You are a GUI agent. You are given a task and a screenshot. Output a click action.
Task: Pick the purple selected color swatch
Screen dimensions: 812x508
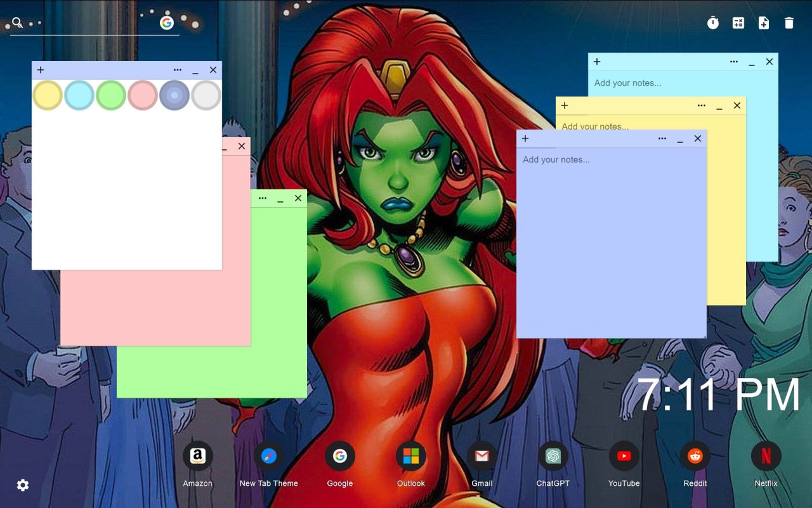(x=174, y=95)
